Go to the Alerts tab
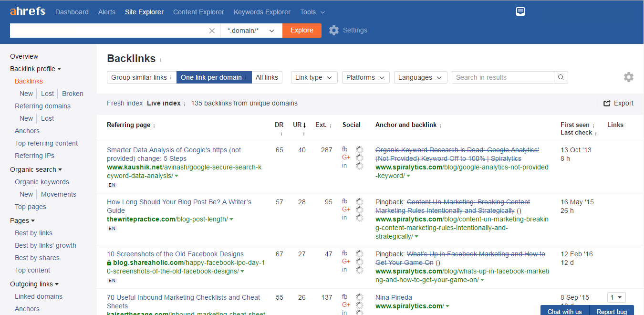 click(x=107, y=12)
